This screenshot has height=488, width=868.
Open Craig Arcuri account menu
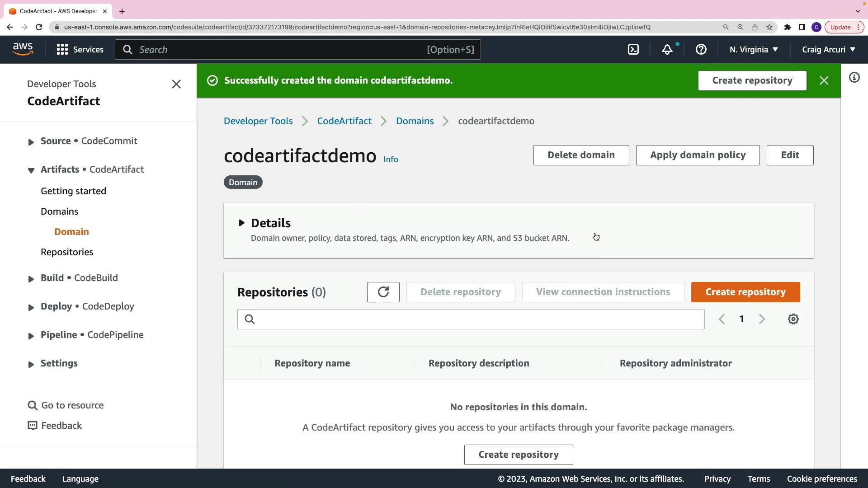tap(828, 50)
